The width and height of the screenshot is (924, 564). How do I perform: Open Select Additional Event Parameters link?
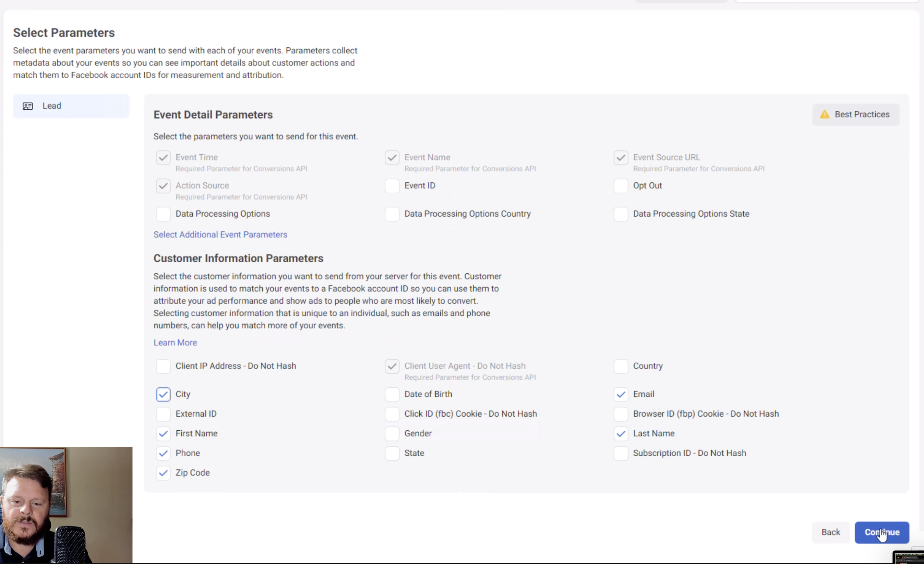(220, 235)
